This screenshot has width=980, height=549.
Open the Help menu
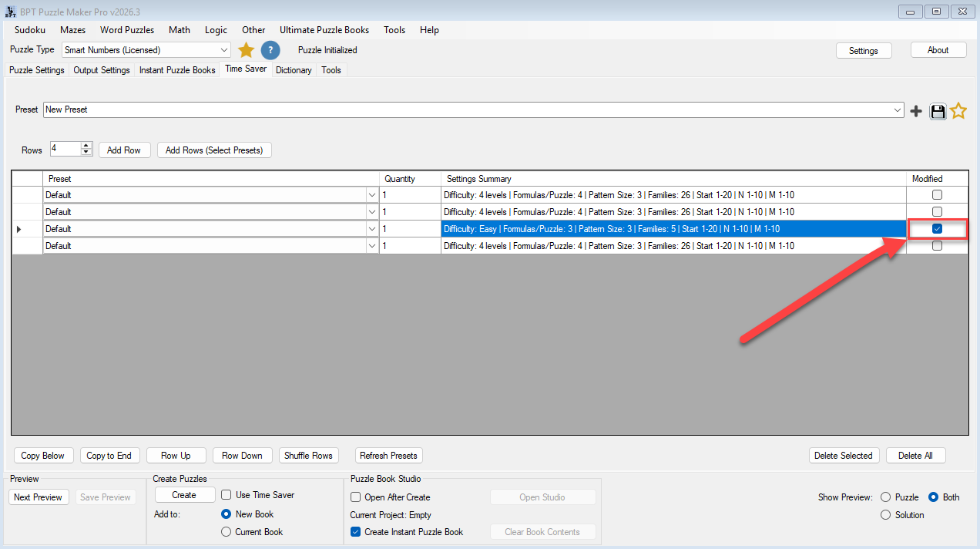point(429,30)
